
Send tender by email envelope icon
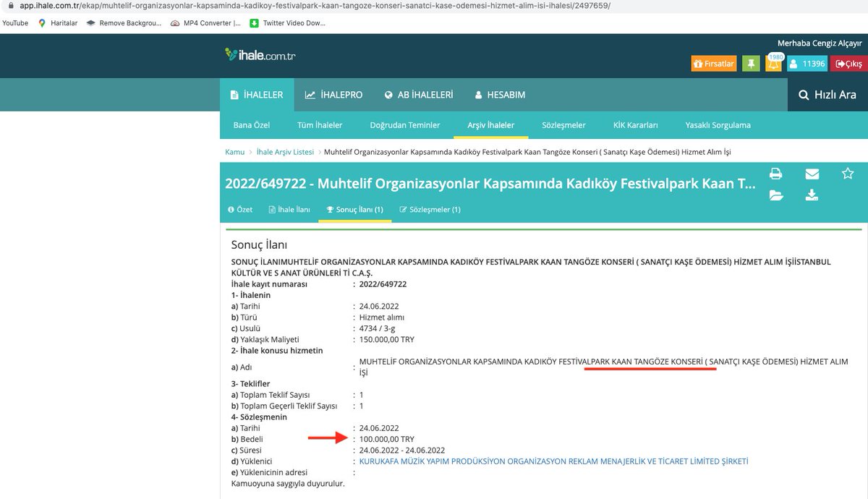[x=812, y=174]
